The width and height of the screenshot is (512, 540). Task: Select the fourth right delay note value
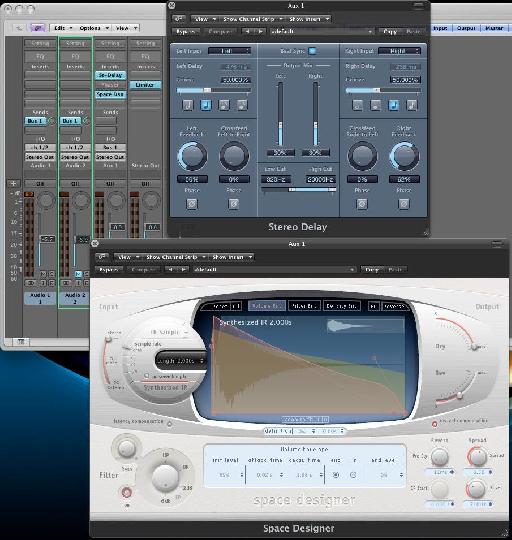click(x=412, y=105)
